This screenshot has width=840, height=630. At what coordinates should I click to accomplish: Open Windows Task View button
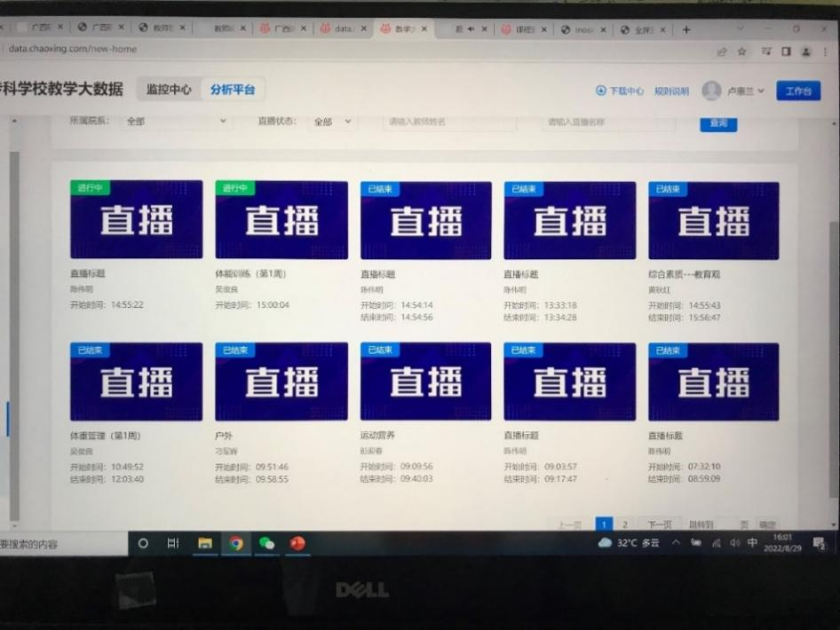tap(173, 543)
